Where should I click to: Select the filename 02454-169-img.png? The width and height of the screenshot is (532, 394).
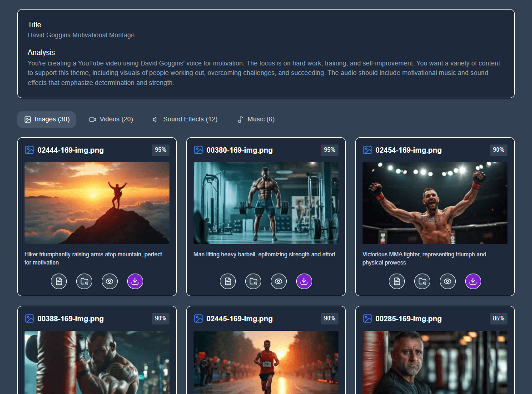(x=408, y=150)
